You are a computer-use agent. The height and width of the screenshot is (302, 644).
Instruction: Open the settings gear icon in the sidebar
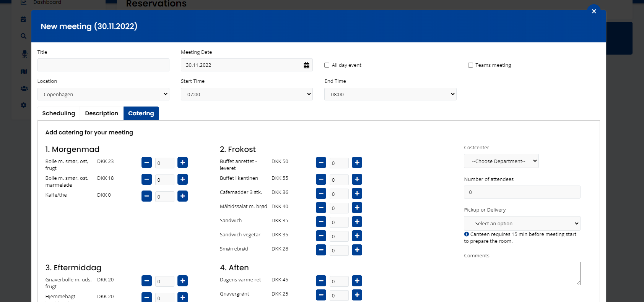pos(24,105)
